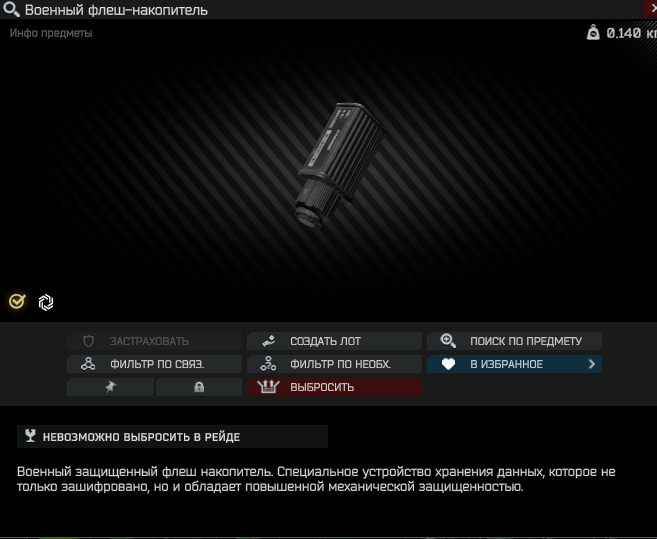This screenshot has height=539, width=657.
Task: Expand the В ИЗБРАННОЕ chevron arrow
Action: [x=592, y=364]
